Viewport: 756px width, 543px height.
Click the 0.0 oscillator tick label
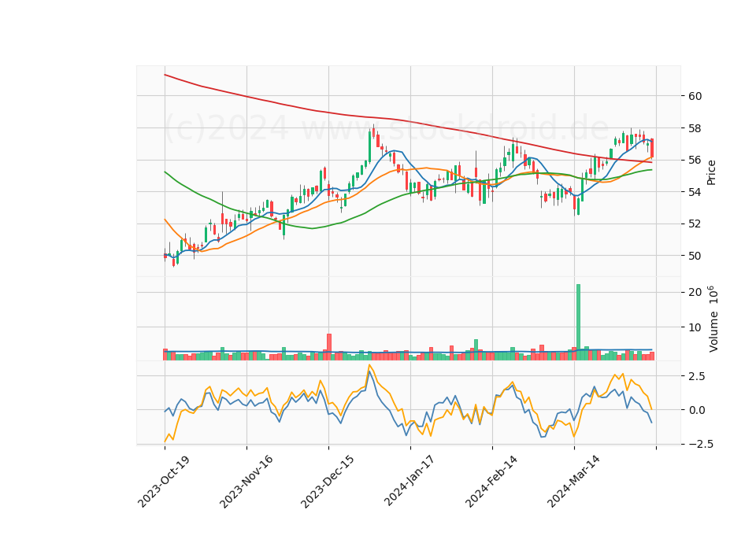pyautogui.click(x=696, y=410)
